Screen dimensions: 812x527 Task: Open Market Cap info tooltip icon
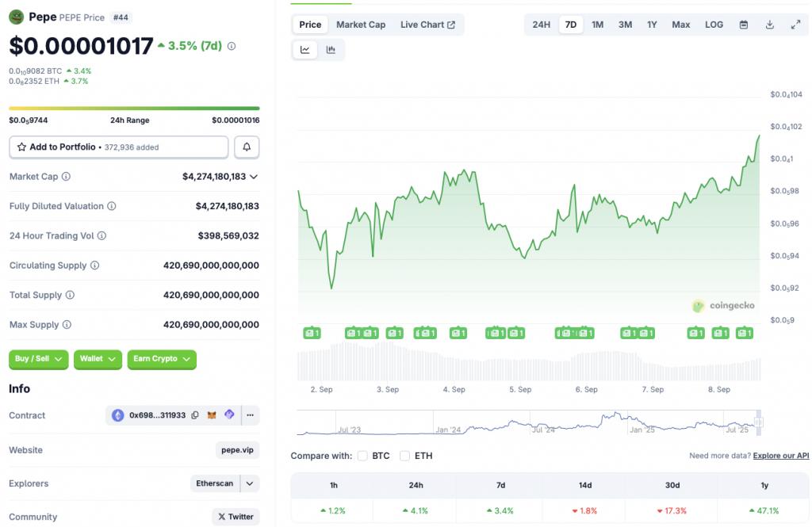click(x=66, y=177)
